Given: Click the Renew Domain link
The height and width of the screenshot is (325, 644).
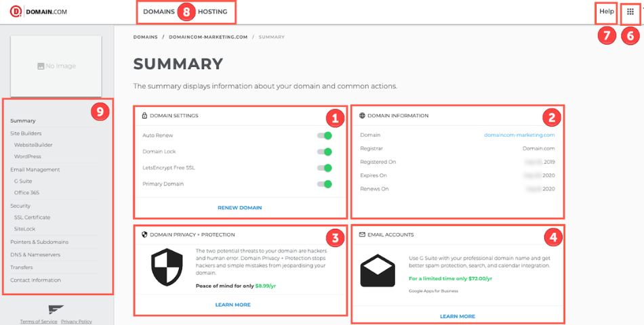Looking at the screenshot, I should (239, 208).
